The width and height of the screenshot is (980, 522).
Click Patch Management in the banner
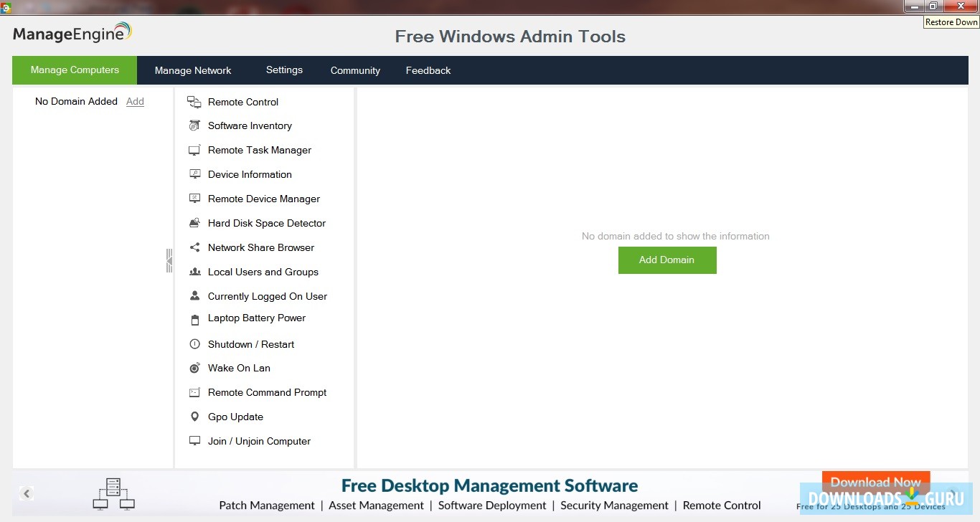coord(267,506)
